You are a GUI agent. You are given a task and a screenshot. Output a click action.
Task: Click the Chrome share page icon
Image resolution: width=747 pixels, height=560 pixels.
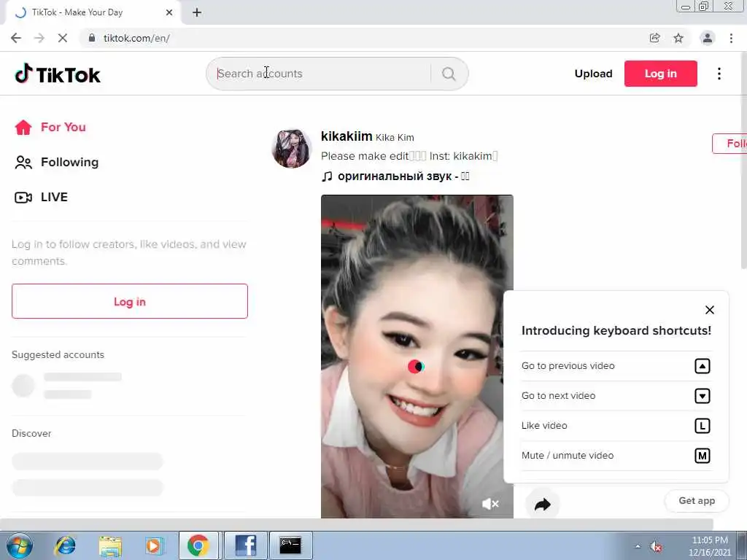[654, 38]
